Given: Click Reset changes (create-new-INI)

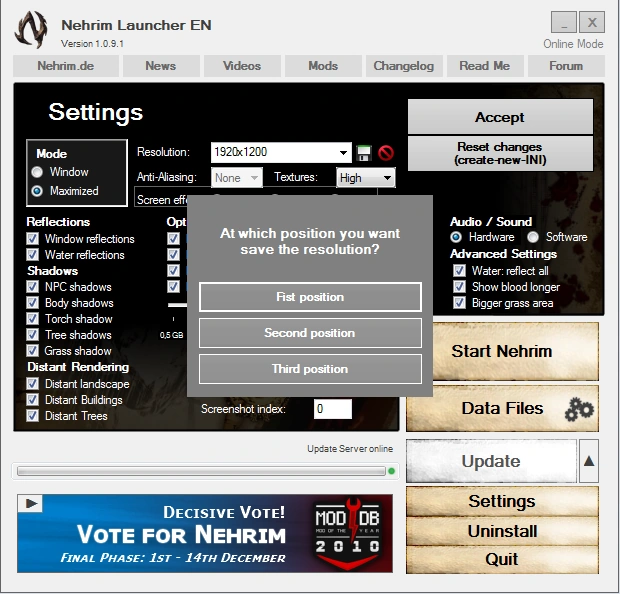Looking at the screenshot, I should click(x=500, y=153).
